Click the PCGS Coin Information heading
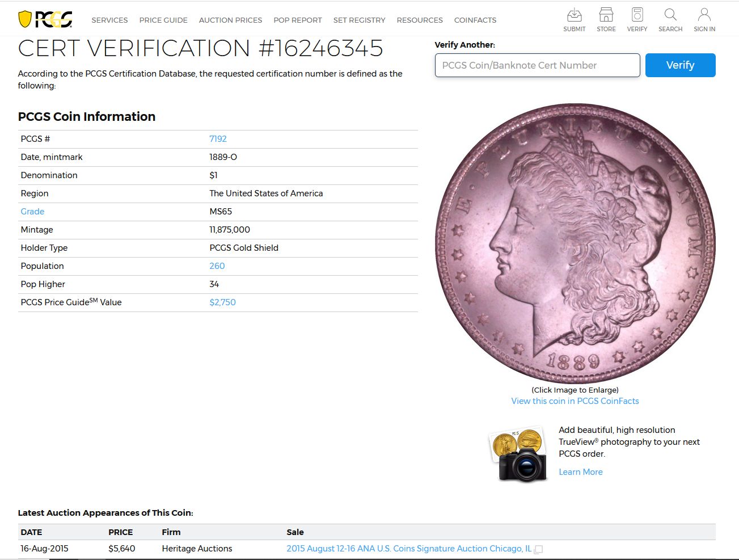The height and width of the screenshot is (560, 739). click(x=87, y=116)
